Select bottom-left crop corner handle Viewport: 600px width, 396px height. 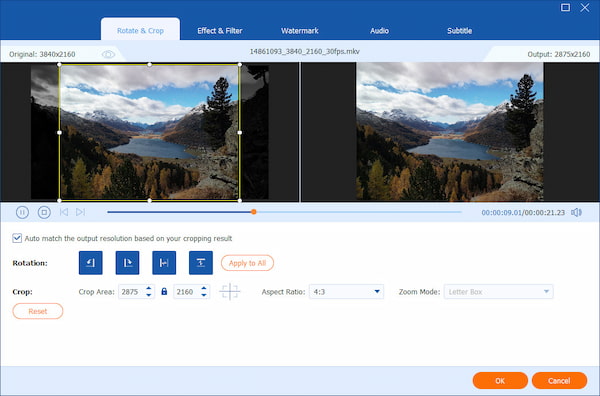coord(59,200)
